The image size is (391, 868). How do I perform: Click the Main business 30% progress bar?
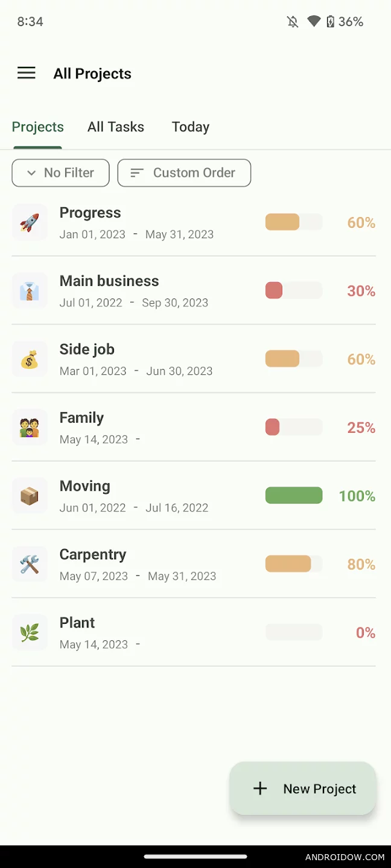[x=294, y=291]
